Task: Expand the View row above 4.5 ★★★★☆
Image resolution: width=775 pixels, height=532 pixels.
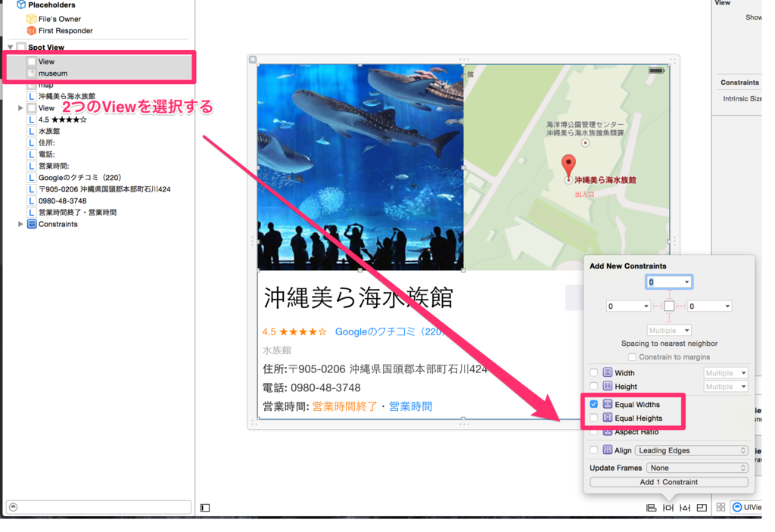Action: 20,107
